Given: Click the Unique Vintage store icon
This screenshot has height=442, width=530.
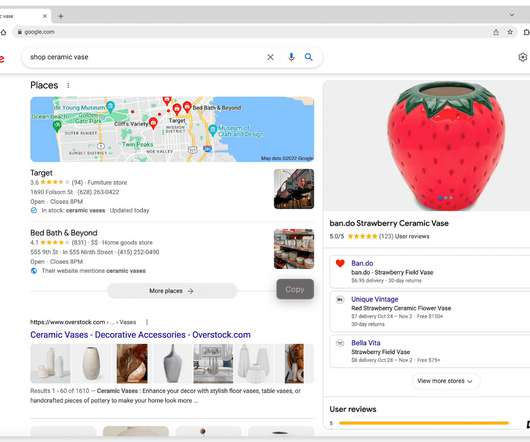Looking at the screenshot, I should coord(340,299).
